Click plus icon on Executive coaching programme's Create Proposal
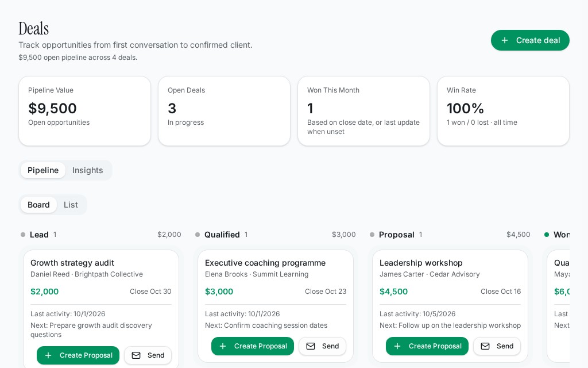This screenshot has width=588, height=368. pyautogui.click(x=223, y=346)
